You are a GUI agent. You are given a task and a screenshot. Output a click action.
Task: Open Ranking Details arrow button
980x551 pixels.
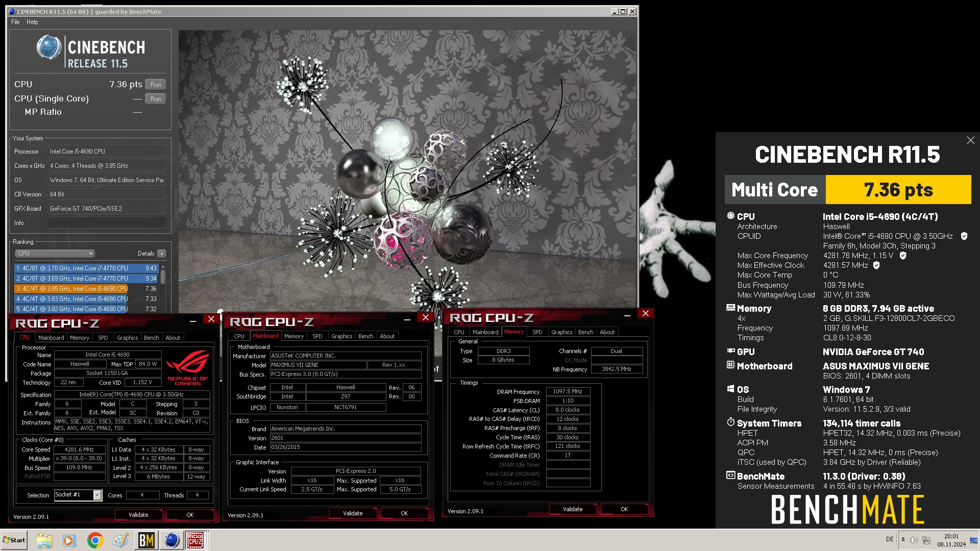click(162, 254)
